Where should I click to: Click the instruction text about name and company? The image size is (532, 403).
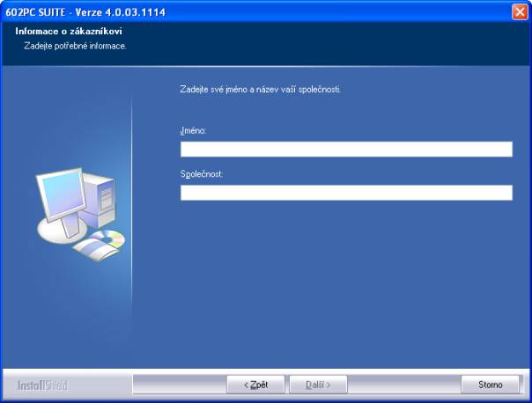click(259, 90)
